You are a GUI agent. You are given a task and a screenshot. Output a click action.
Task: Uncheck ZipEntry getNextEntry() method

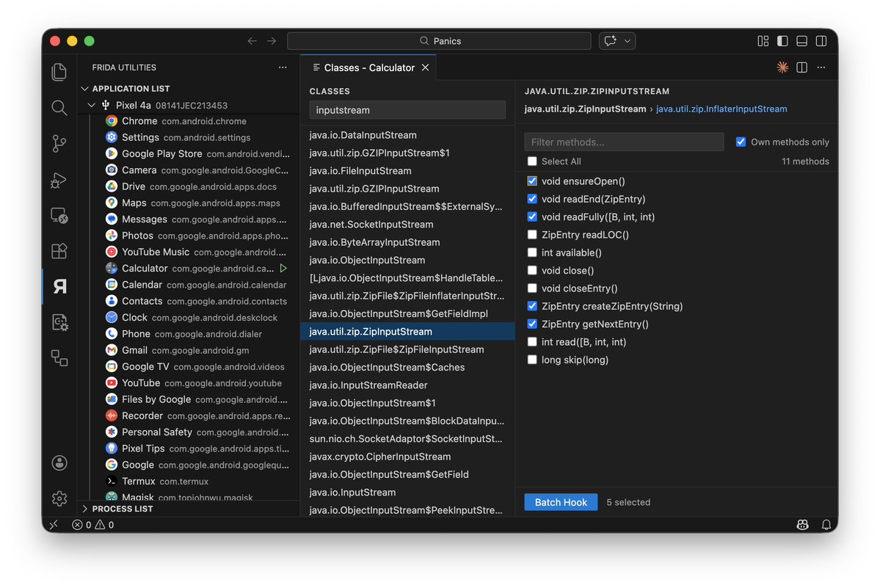coord(532,324)
